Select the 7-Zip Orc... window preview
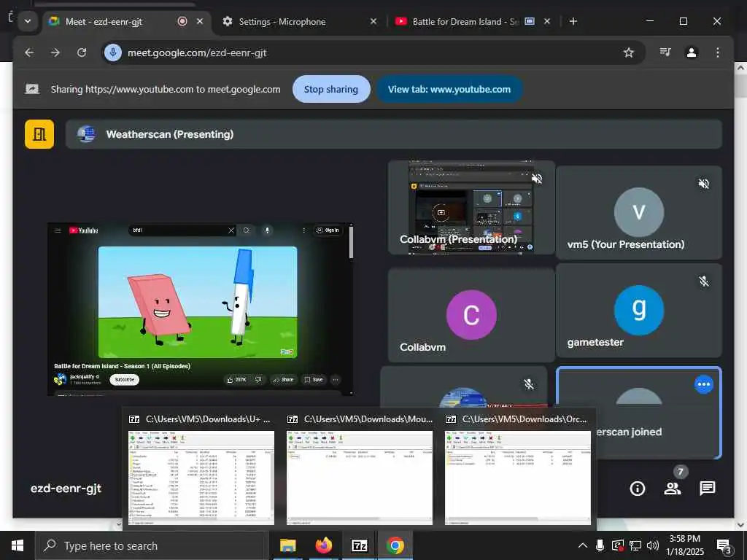747x560 pixels. [518, 470]
